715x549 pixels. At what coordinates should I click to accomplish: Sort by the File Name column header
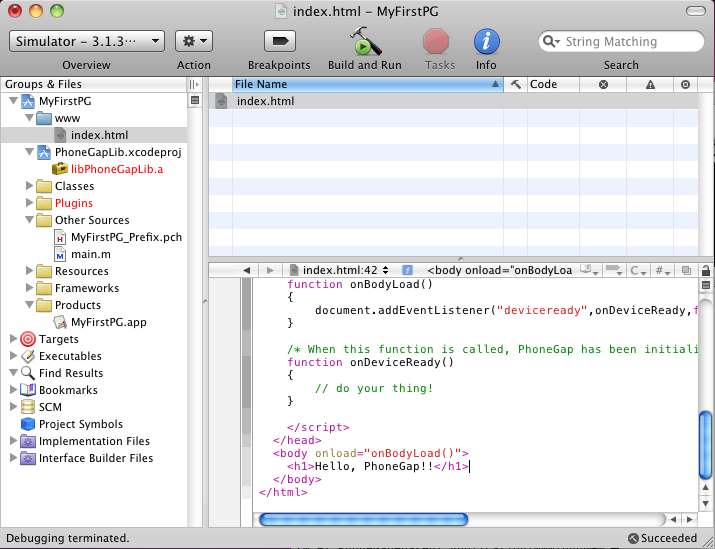(x=368, y=84)
